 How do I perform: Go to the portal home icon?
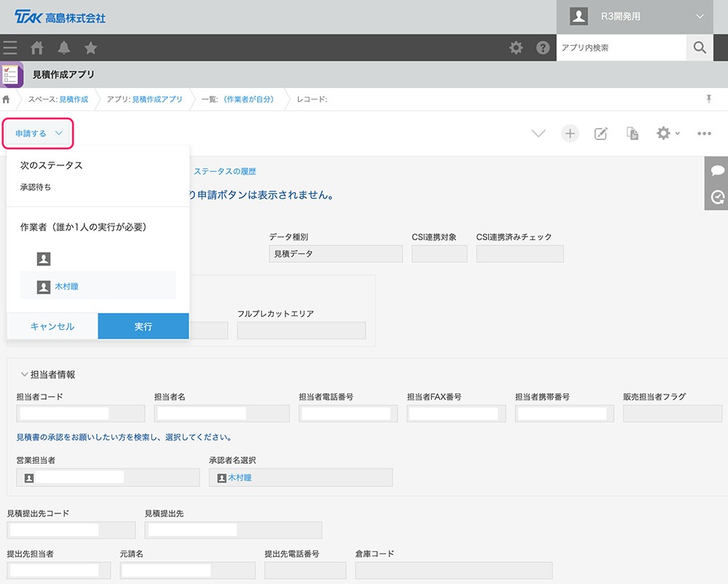(36, 48)
